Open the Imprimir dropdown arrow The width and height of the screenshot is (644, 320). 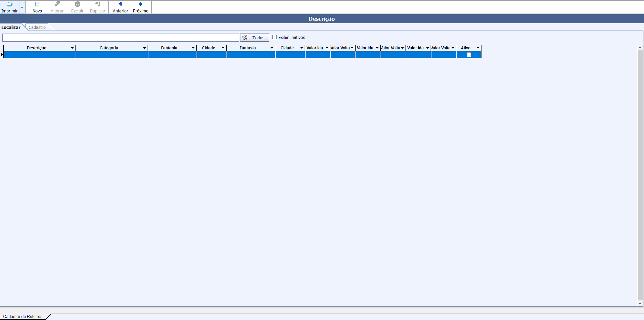22,7
